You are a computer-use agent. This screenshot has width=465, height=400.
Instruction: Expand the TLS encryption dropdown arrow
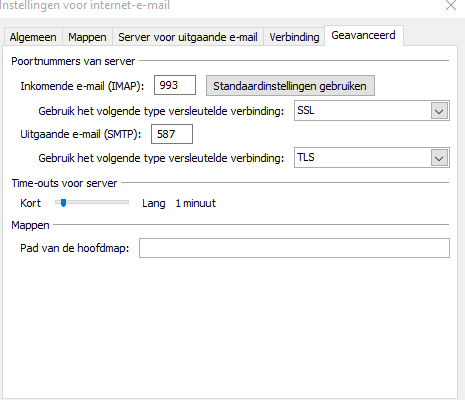(x=439, y=158)
